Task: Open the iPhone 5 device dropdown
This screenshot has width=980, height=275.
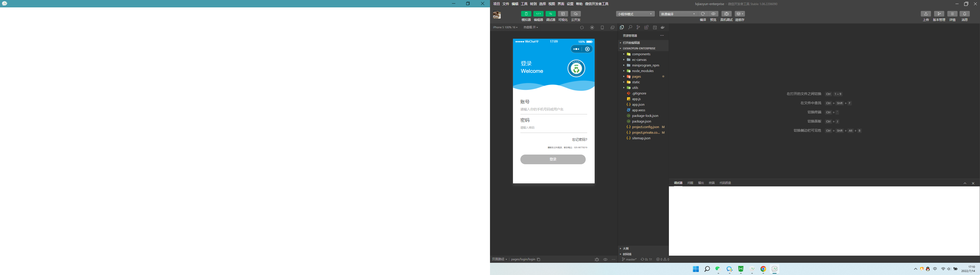Action: pos(505,27)
